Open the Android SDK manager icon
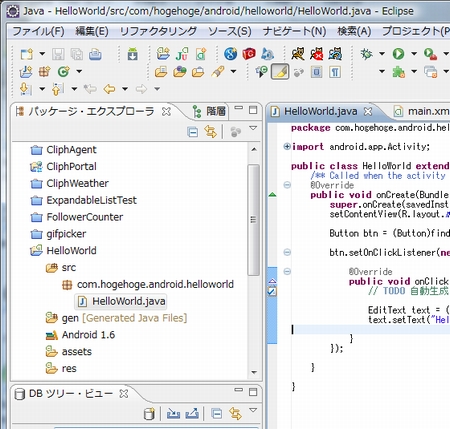This screenshot has width=450, height=429. pyautogui.click(x=133, y=54)
